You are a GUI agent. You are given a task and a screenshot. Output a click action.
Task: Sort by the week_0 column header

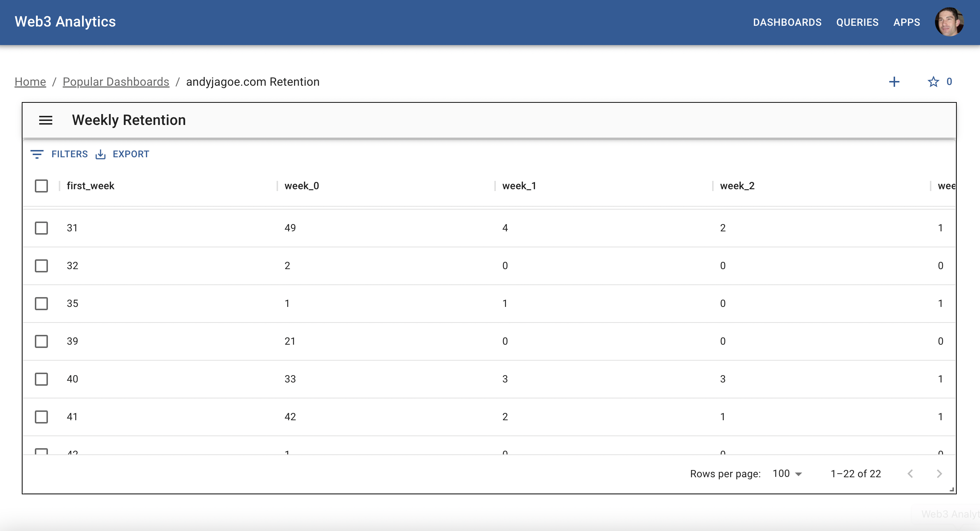click(302, 186)
